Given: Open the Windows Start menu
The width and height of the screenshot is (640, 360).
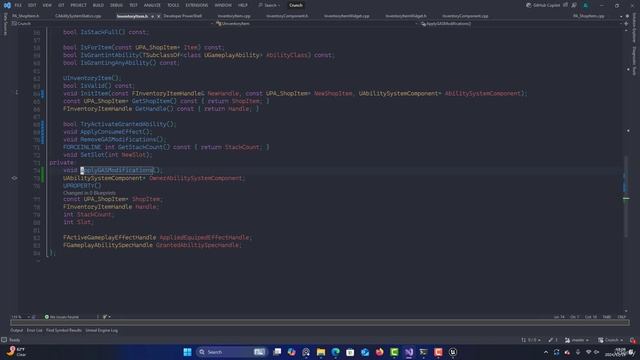Looking at the screenshot, I should (x=187, y=352).
